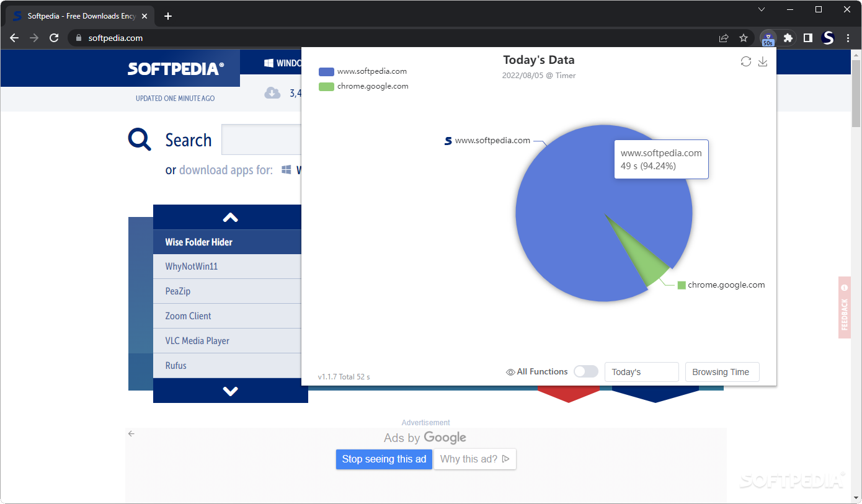Image resolution: width=862 pixels, height=504 pixels.
Task: Click the download cloud stats icon
Action: click(x=272, y=93)
